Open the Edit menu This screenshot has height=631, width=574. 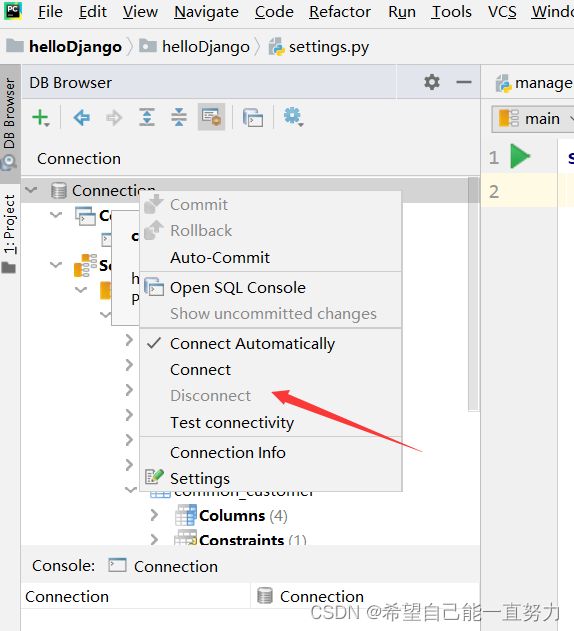coord(93,11)
